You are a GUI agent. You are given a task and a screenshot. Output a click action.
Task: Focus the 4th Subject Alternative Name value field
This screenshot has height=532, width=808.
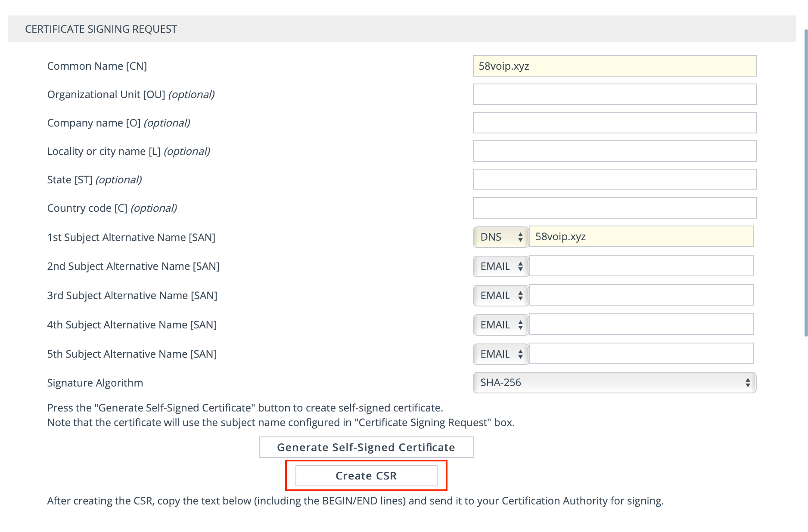pyautogui.click(x=641, y=324)
